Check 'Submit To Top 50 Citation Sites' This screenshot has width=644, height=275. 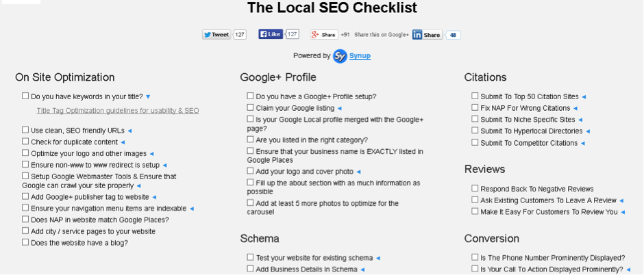point(475,96)
